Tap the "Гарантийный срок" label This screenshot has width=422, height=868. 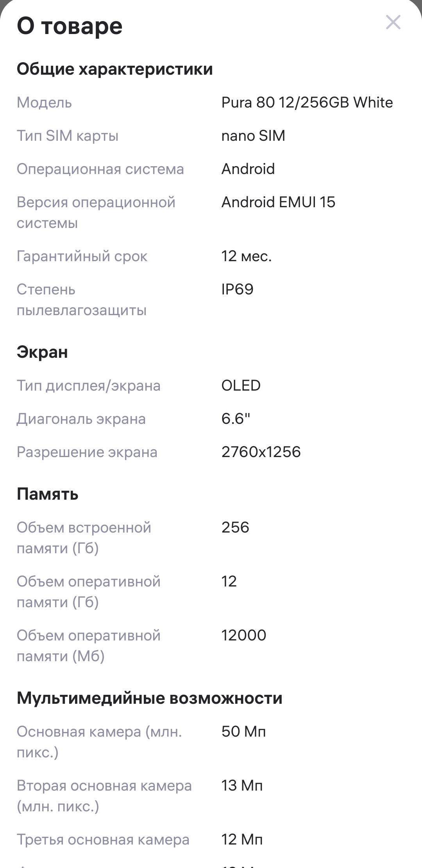pyautogui.click(x=82, y=256)
